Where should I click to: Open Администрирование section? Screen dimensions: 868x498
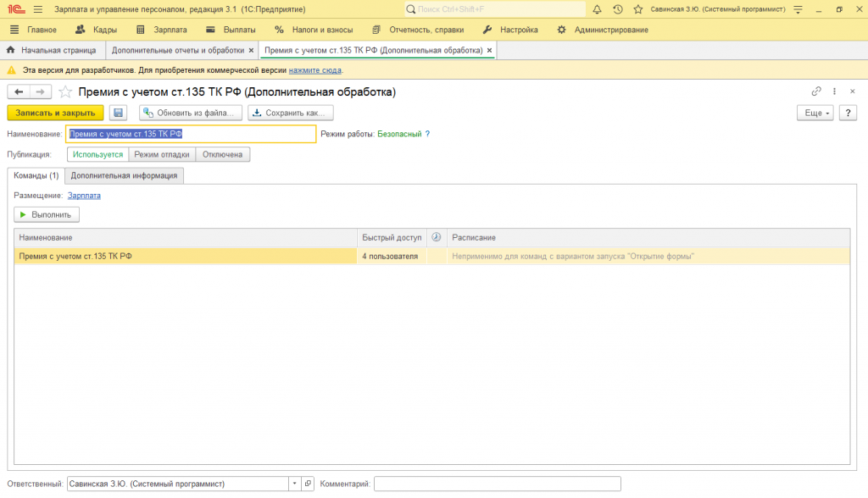pos(603,30)
